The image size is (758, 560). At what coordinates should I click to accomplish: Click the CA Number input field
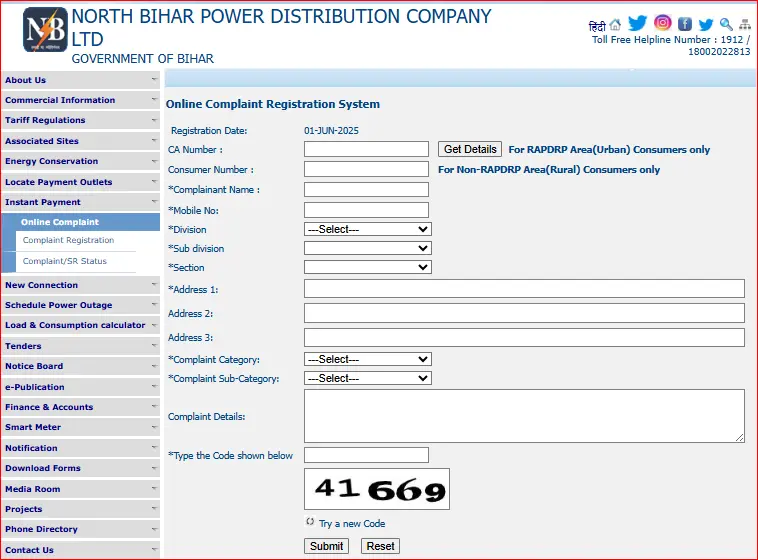(366, 149)
